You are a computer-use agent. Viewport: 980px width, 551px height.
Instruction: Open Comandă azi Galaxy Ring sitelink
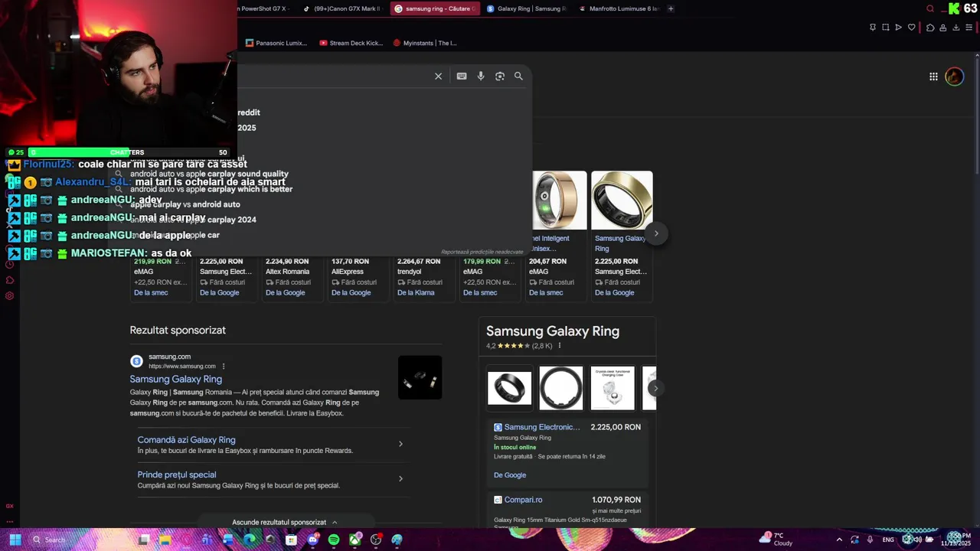point(186,440)
